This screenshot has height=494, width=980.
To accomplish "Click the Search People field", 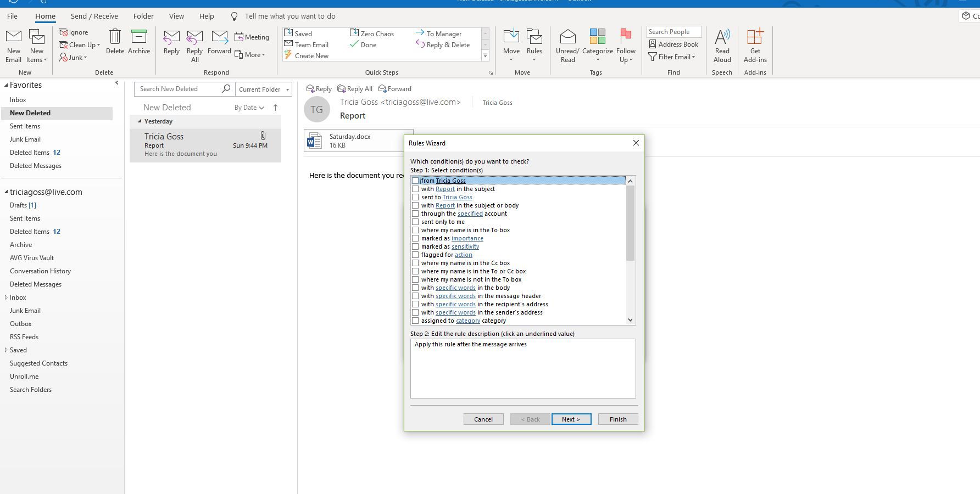I will (x=674, y=32).
